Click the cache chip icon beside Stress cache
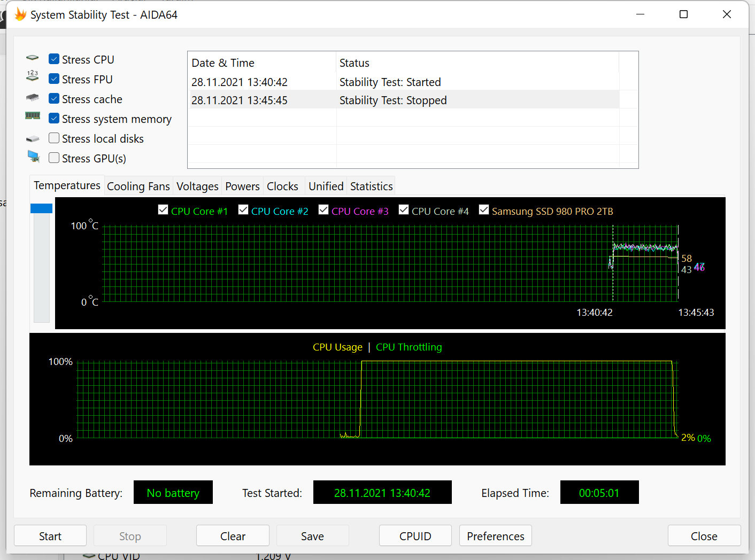Viewport: 755px width, 560px height. pos(33,97)
